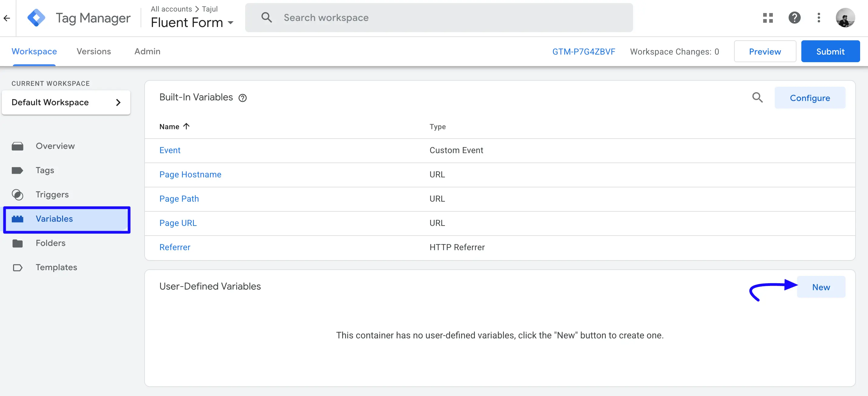Click the All accounts breadcrumb
Viewport: 868px width, 396px height.
tap(171, 9)
